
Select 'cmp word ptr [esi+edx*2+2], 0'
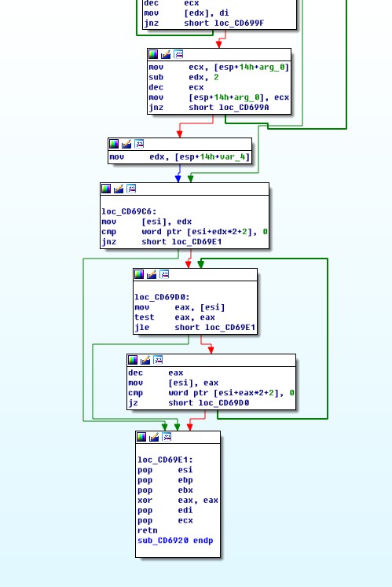(x=185, y=232)
